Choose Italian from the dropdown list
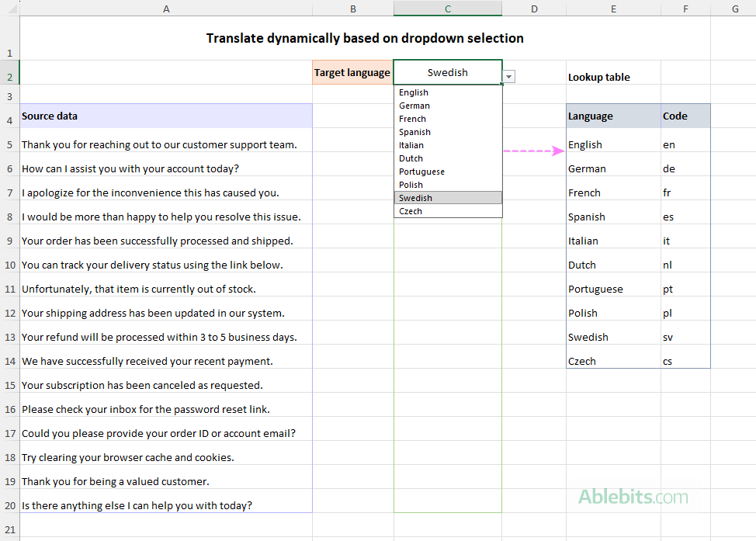The image size is (756, 541). pos(448,145)
